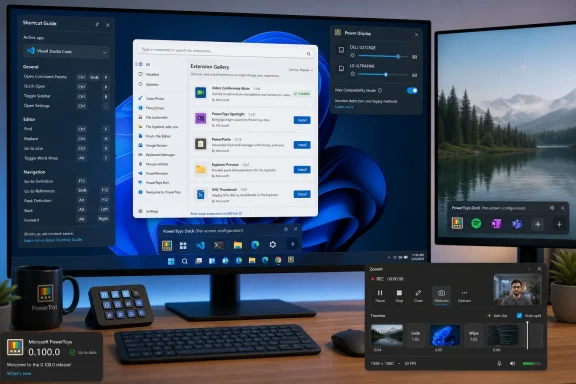Mute the microphone in ZoomIt's status bar
The image size is (576, 384).
click(499, 363)
